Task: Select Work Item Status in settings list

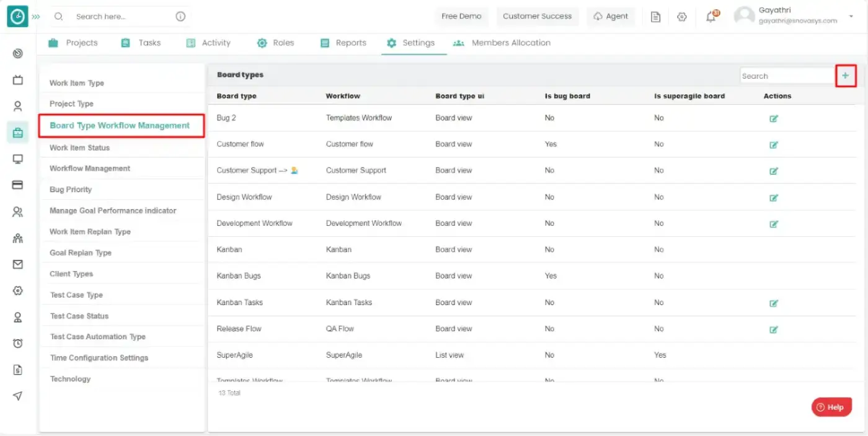Action: (x=80, y=148)
